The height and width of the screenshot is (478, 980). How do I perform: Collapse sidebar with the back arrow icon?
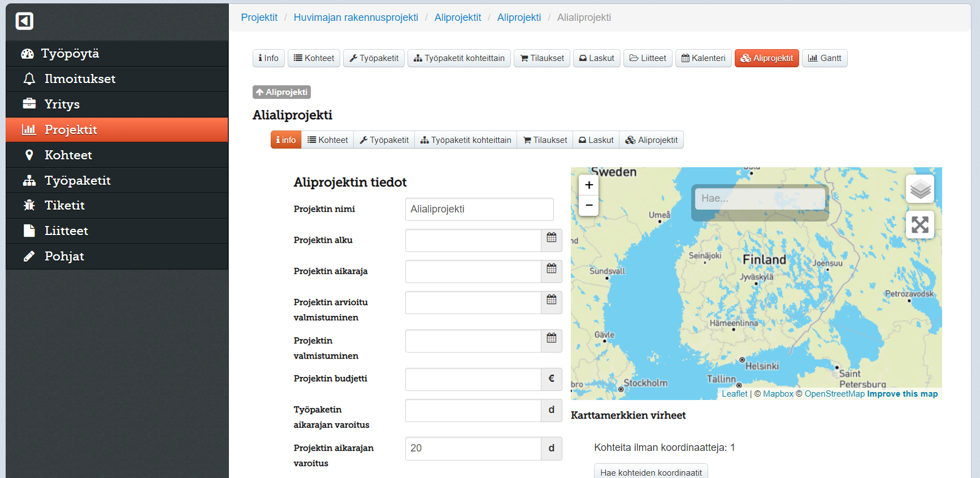click(x=24, y=21)
